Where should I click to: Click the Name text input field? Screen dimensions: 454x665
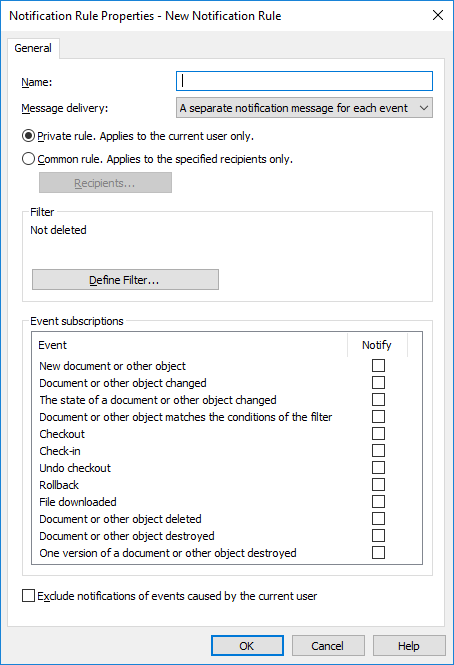pos(304,81)
